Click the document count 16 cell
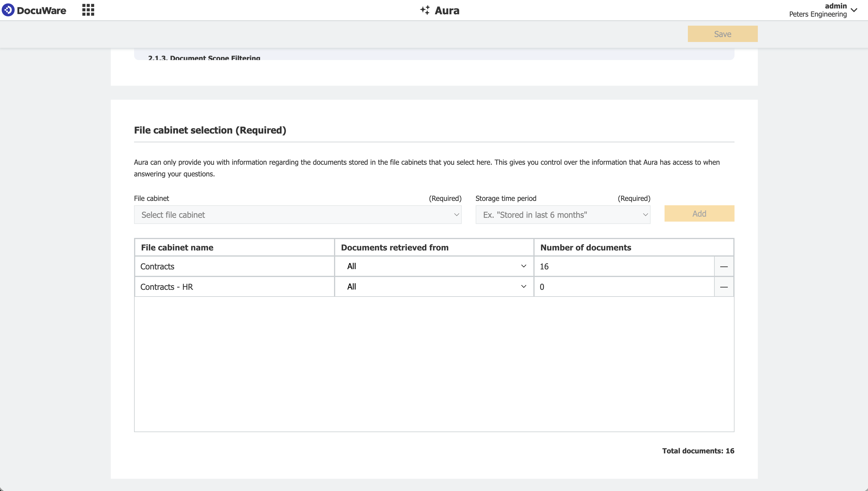 pyautogui.click(x=624, y=266)
